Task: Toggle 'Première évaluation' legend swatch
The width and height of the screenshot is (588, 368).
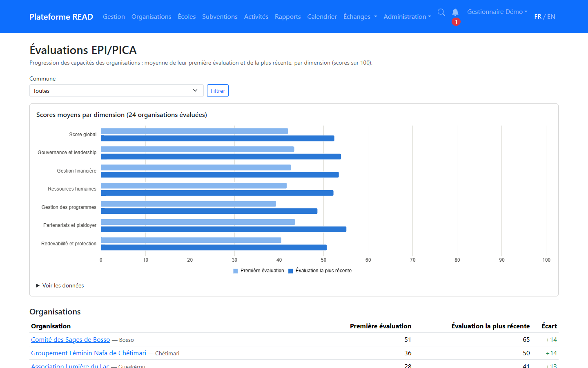Action: tap(236, 271)
